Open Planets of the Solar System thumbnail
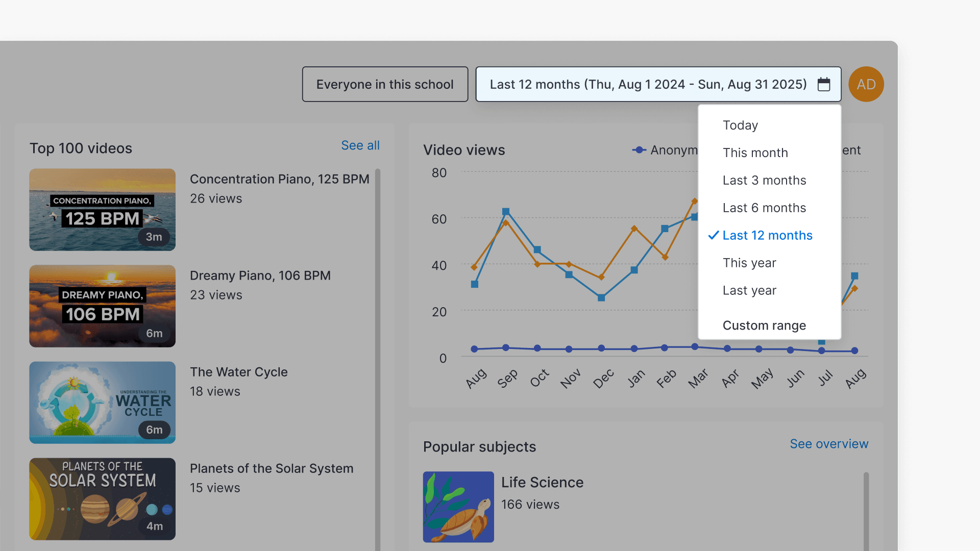This screenshot has height=551, width=980. 102,499
